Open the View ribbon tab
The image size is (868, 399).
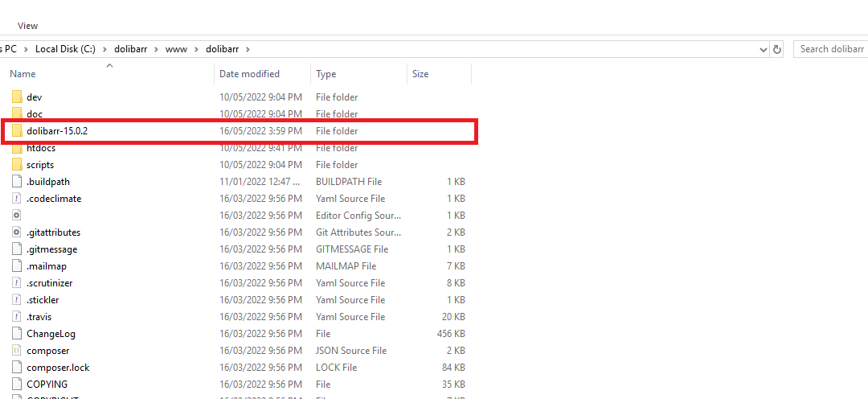click(27, 26)
